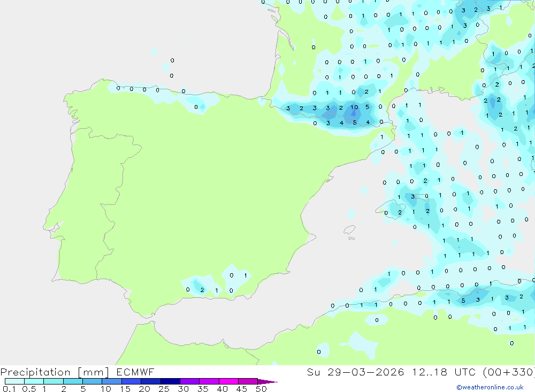Click the legend label '35'
Image resolution: width=535 pixels, height=392 pixels.
[203, 389]
